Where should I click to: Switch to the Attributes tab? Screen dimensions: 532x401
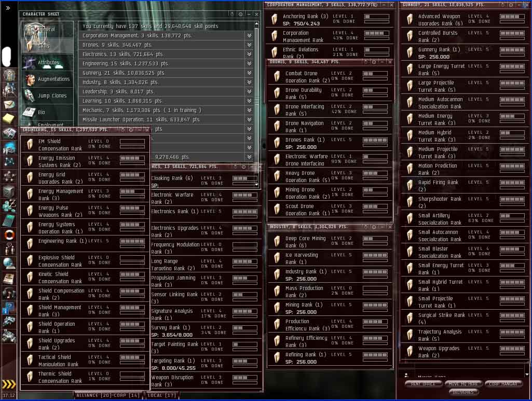click(x=47, y=62)
